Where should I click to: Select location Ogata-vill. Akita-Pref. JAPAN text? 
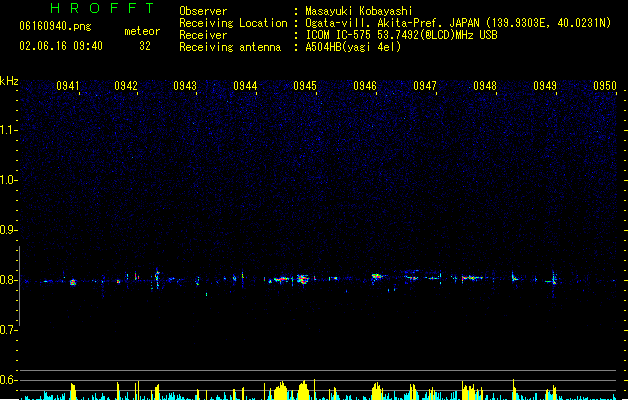click(392, 23)
